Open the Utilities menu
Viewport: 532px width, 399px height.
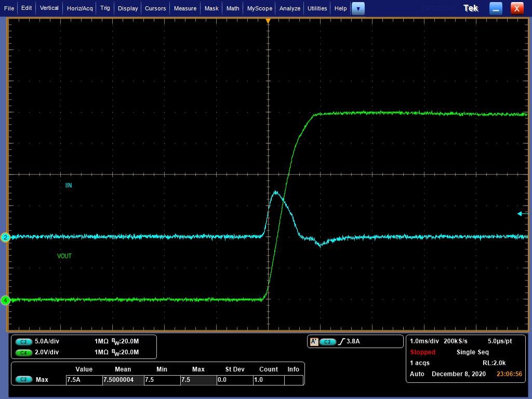317,8
